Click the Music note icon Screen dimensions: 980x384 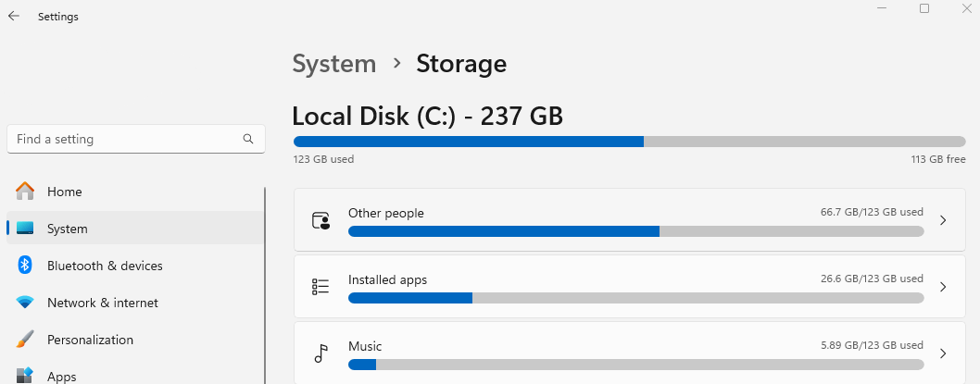click(320, 353)
